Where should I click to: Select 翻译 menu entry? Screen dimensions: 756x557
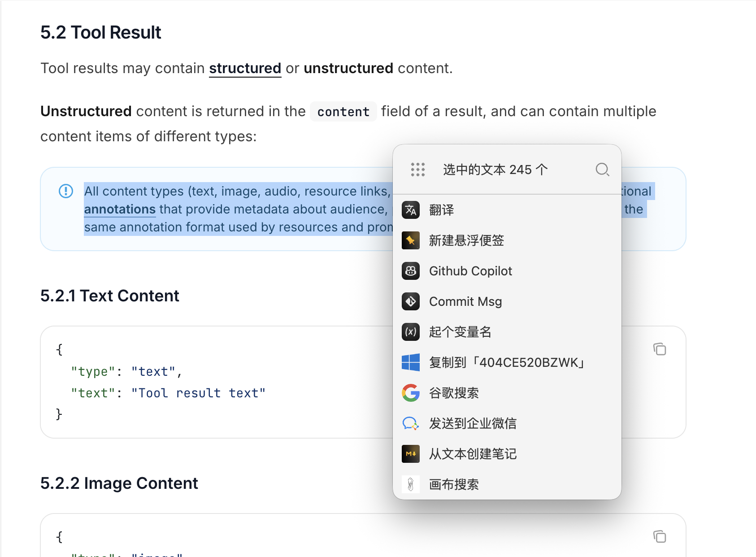click(442, 210)
